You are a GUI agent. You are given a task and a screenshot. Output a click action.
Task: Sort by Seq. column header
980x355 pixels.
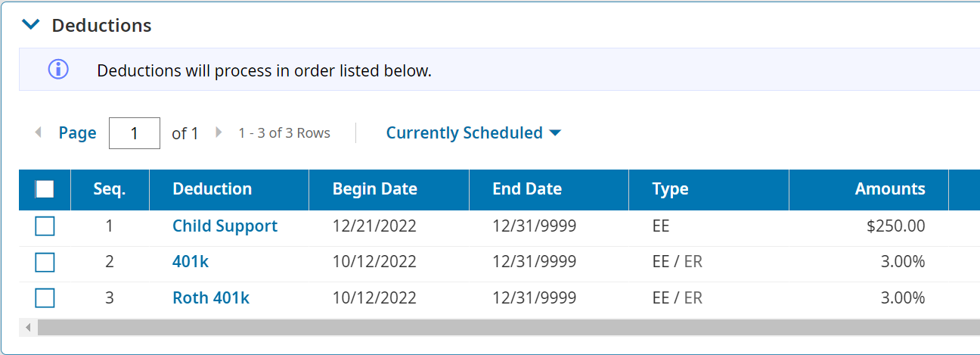[x=110, y=189]
